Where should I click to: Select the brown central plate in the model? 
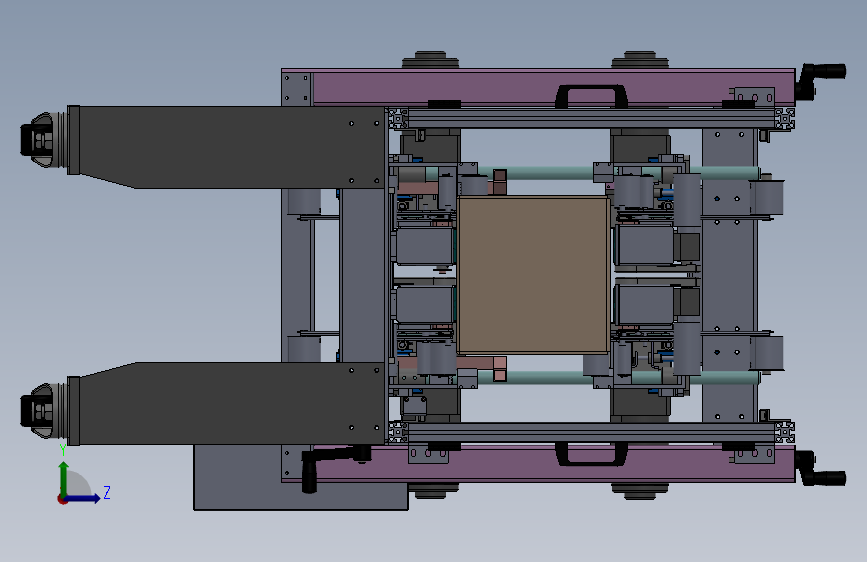click(534, 274)
